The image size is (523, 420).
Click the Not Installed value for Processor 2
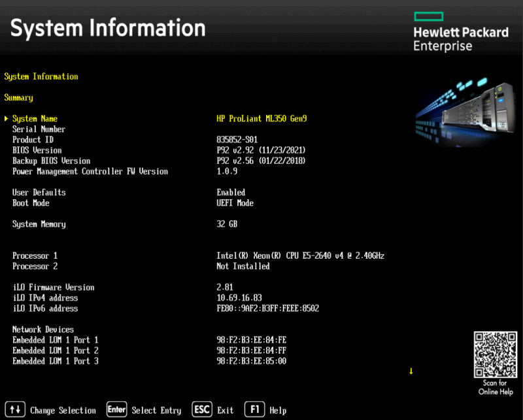click(243, 267)
